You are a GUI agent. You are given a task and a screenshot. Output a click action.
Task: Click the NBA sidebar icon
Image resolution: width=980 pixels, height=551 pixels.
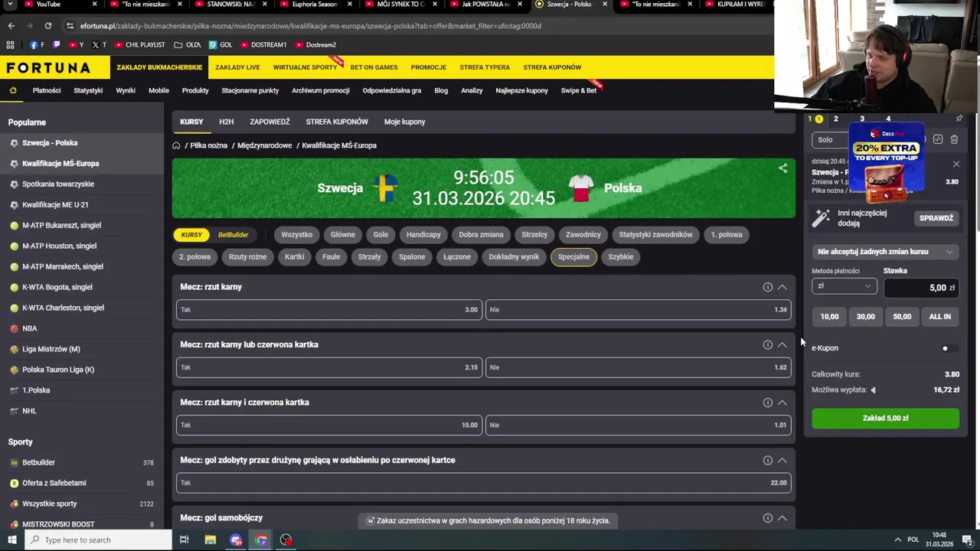[x=14, y=328]
